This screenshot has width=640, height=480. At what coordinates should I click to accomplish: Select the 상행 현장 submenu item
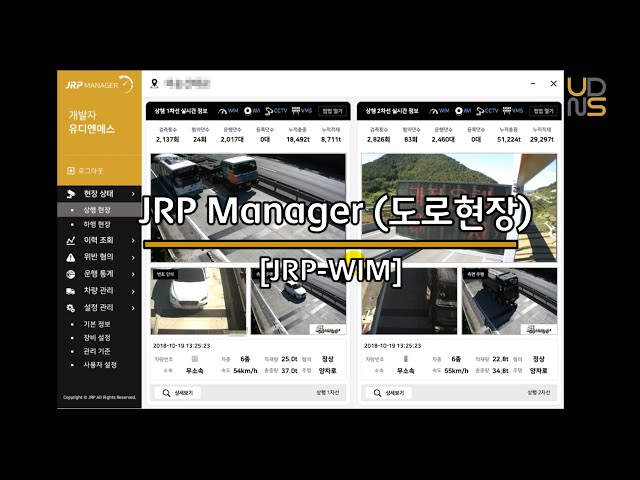click(x=99, y=210)
